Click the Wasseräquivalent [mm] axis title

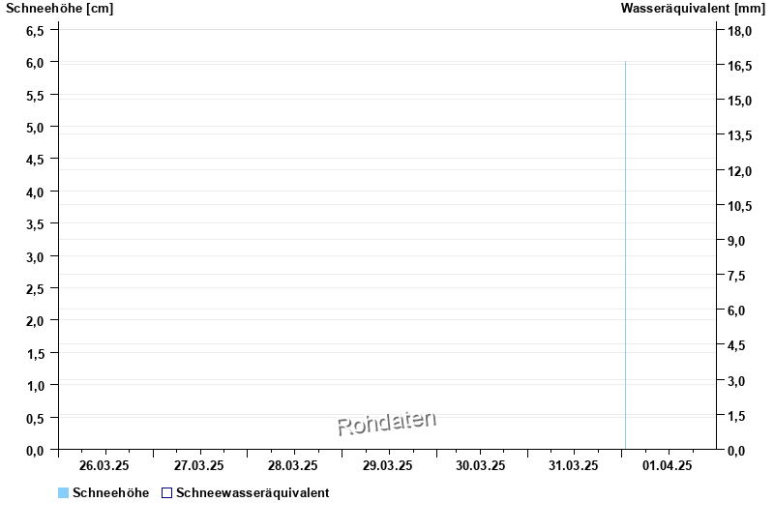pos(693,9)
